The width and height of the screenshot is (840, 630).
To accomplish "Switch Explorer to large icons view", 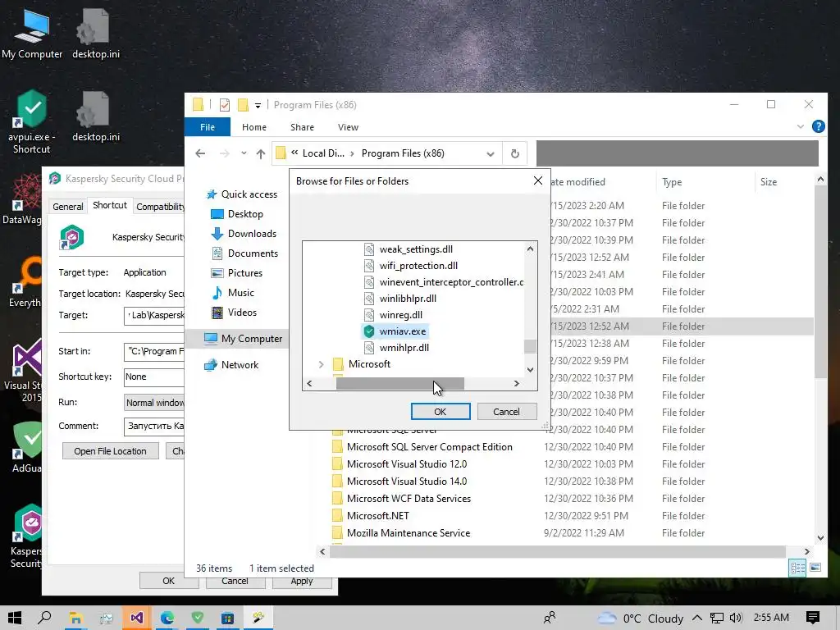I will pyautogui.click(x=815, y=568).
